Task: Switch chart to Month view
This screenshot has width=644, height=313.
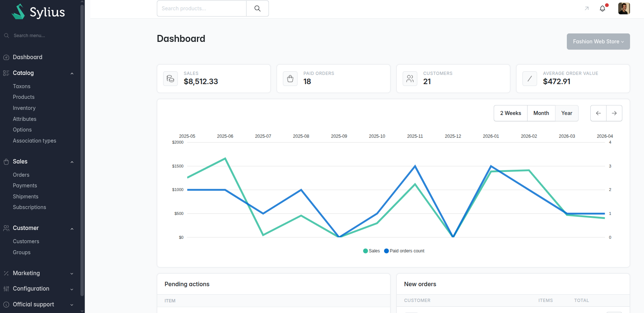Action: pos(541,113)
